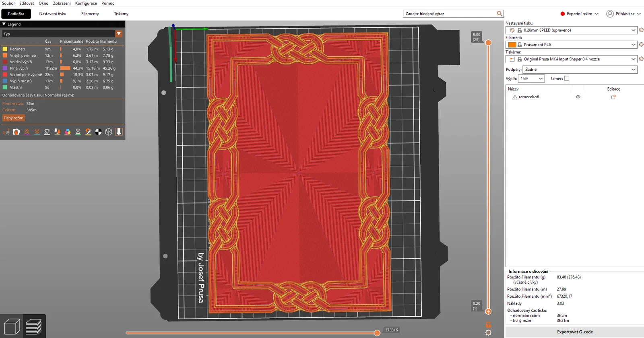Toggle tool position nozzle marker icon
Screen dimensions: 644x338
(119, 132)
